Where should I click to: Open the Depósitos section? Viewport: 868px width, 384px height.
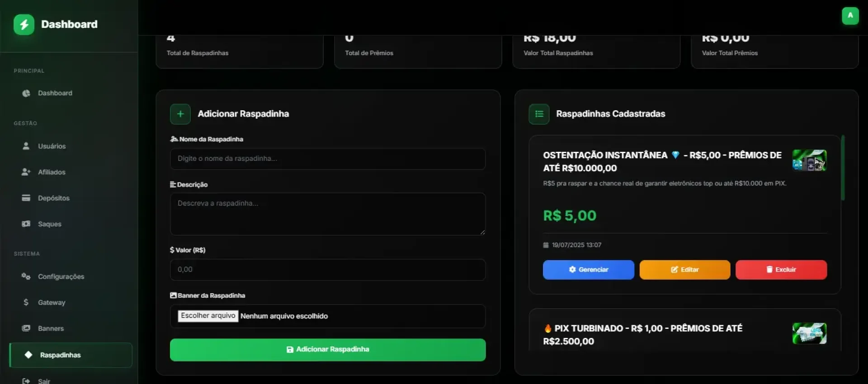point(53,198)
